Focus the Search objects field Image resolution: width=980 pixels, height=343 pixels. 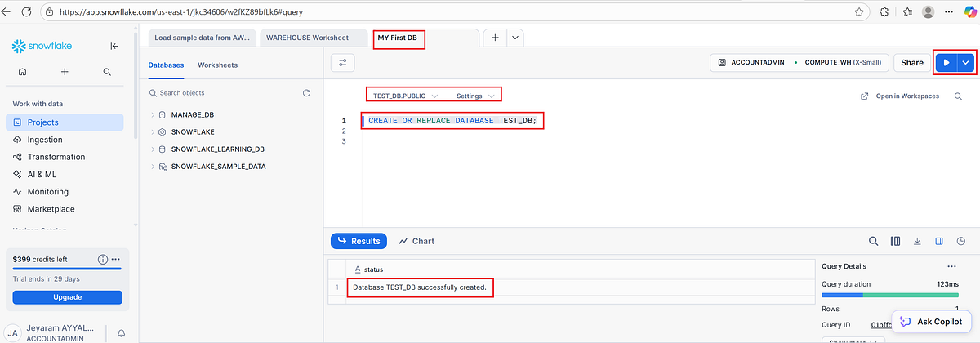click(x=222, y=93)
